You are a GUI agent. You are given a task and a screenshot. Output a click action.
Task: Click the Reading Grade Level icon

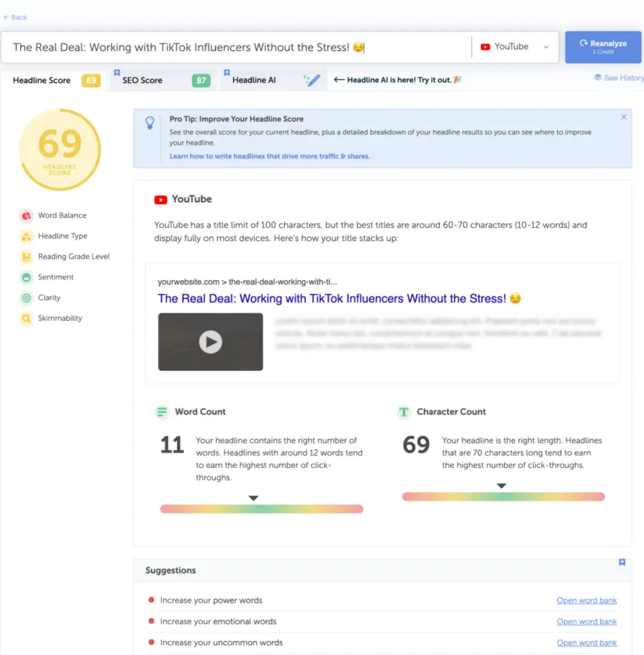click(26, 256)
